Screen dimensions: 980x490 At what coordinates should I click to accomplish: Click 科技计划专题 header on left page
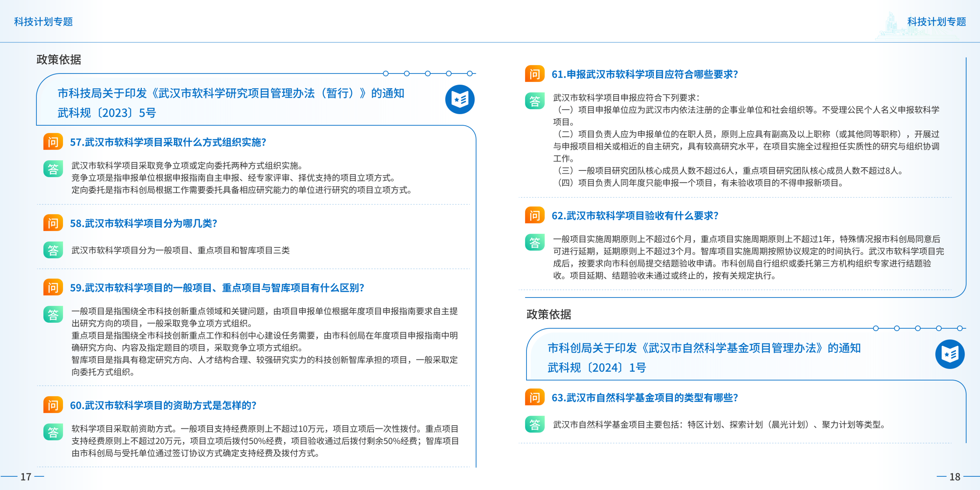[43, 22]
